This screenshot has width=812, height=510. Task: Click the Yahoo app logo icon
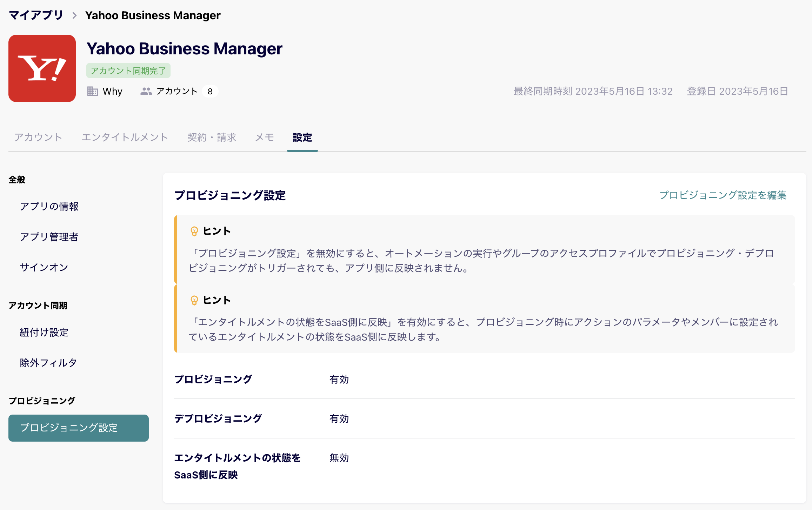42,68
